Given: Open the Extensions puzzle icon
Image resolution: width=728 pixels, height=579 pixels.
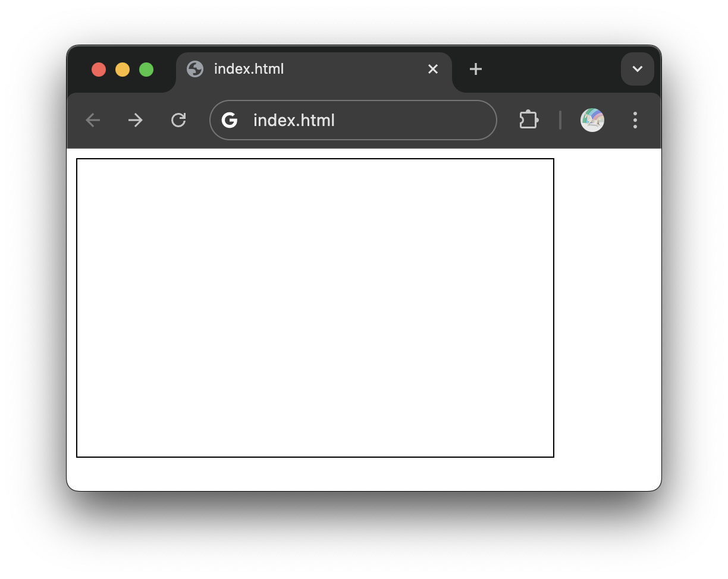Looking at the screenshot, I should (529, 120).
